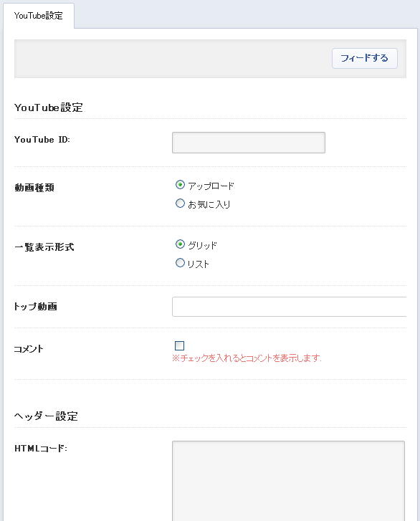Click the 動画種類 row label
Viewport: 420px width, 521px height.
click(34, 188)
